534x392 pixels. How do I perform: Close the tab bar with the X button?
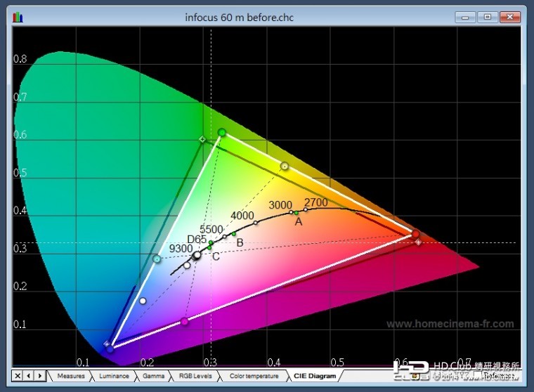click(x=18, y=376)
